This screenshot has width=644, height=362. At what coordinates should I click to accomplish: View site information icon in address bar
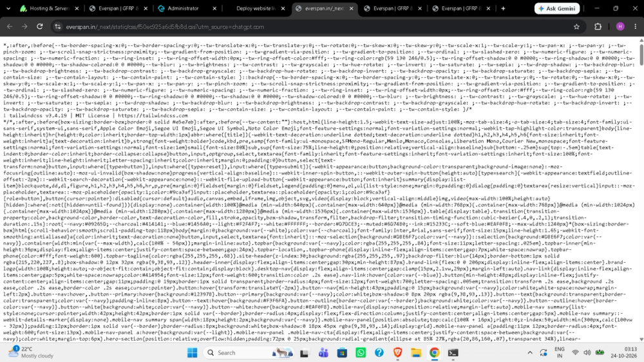click(58, 26)
